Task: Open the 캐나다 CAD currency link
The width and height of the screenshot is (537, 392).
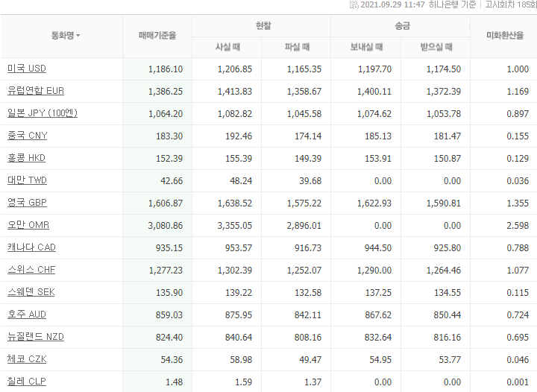Action: pos(31,247)
